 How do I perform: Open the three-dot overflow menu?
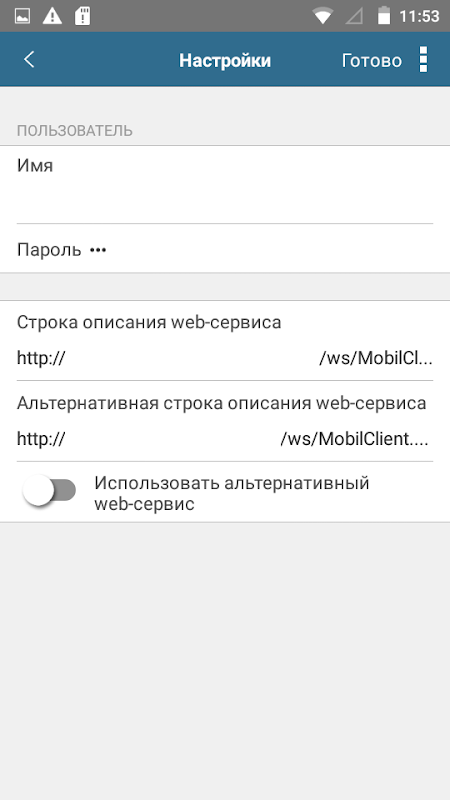point(423,60)
